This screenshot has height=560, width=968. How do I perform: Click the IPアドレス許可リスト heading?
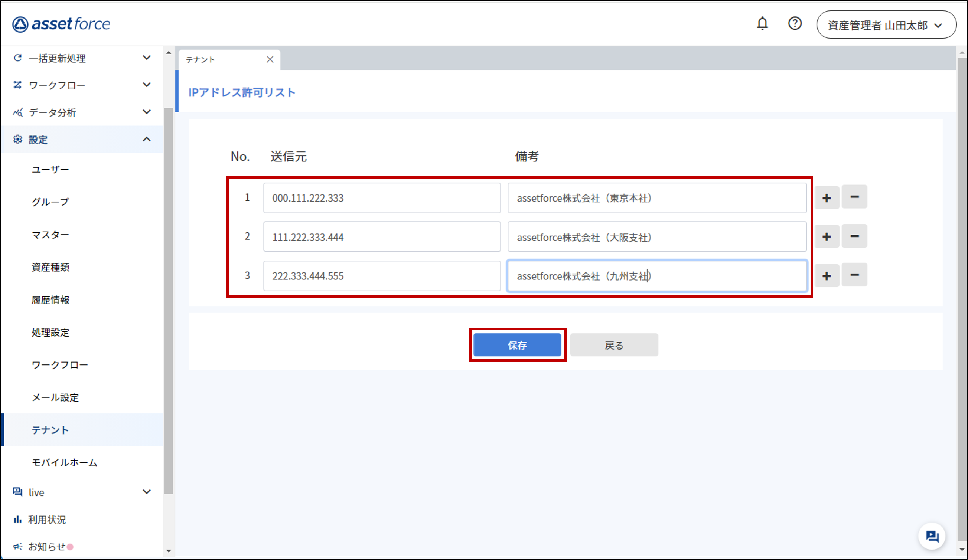click(242, 92)
